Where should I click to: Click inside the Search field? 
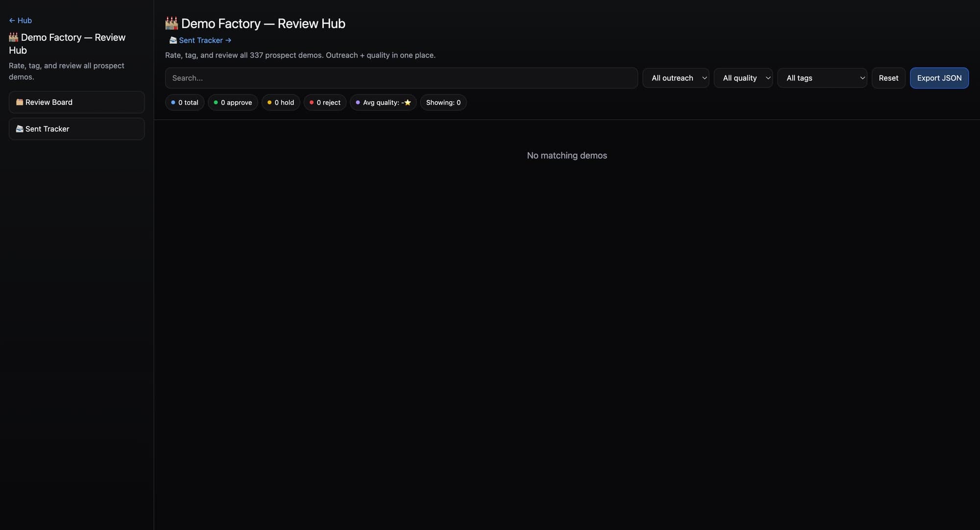tap(401, 78)
